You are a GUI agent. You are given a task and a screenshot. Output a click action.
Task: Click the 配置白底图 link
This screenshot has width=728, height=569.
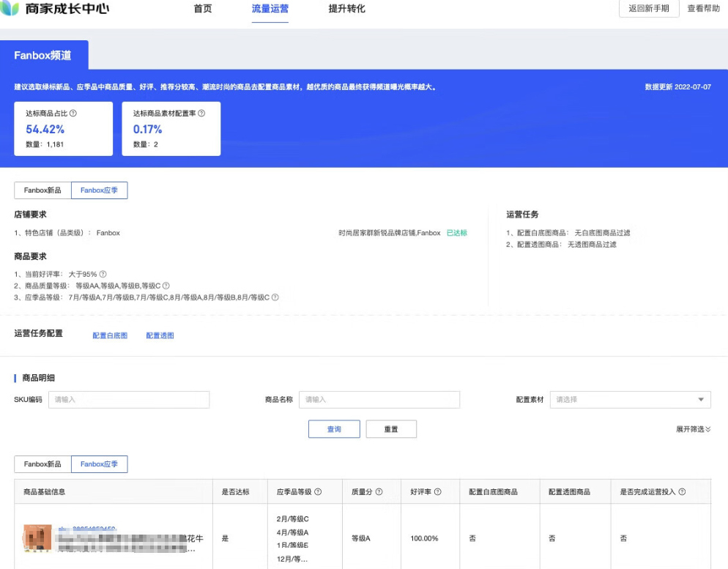pyautogui.click(x=109, y=335)
